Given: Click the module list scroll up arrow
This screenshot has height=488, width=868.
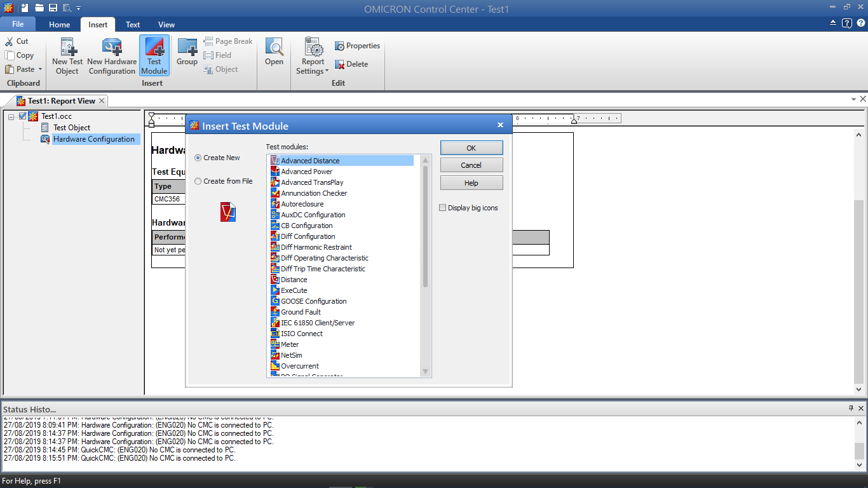Looking at the screenshot, I should click(426, 160).
